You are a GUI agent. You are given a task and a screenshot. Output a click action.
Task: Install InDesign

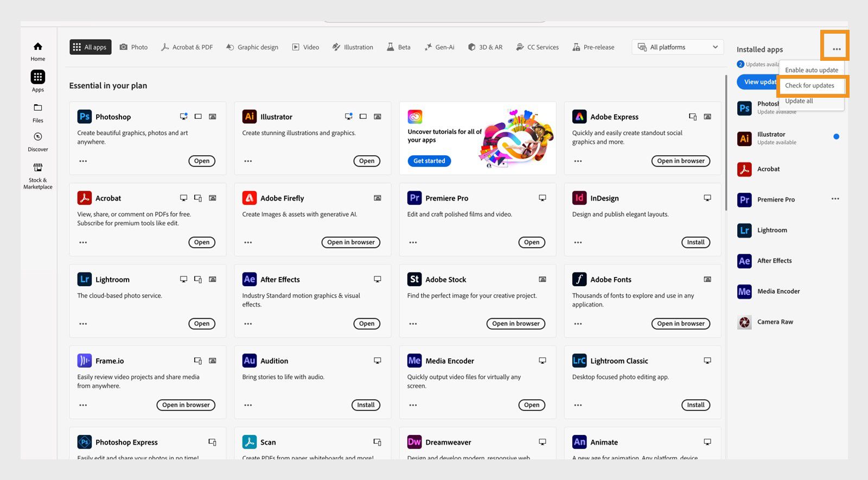click(x=695, y=243)
